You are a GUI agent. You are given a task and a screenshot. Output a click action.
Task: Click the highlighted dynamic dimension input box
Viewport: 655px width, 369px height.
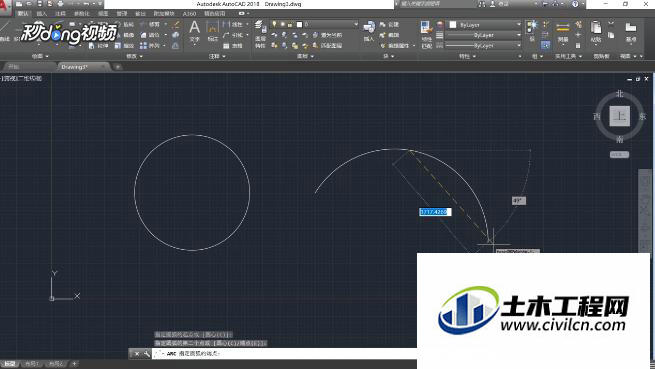tap(435, 212)
